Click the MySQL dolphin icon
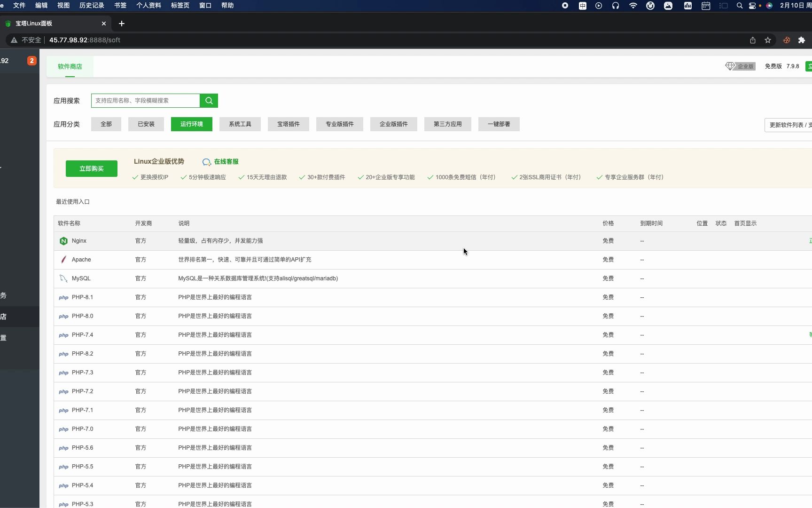Image resolution: width=812 pixels, height=508 pixels. click(x=63, y=278)
